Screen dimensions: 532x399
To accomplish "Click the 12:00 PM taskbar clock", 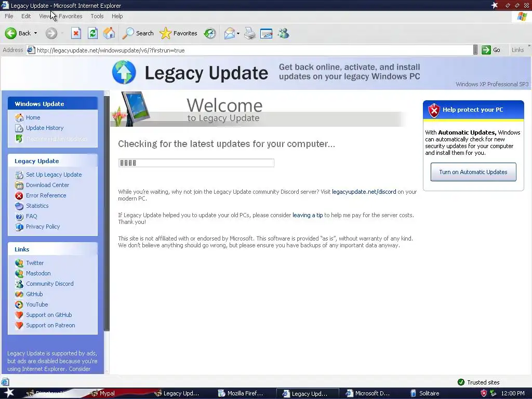I will click(x=513, y=394).
